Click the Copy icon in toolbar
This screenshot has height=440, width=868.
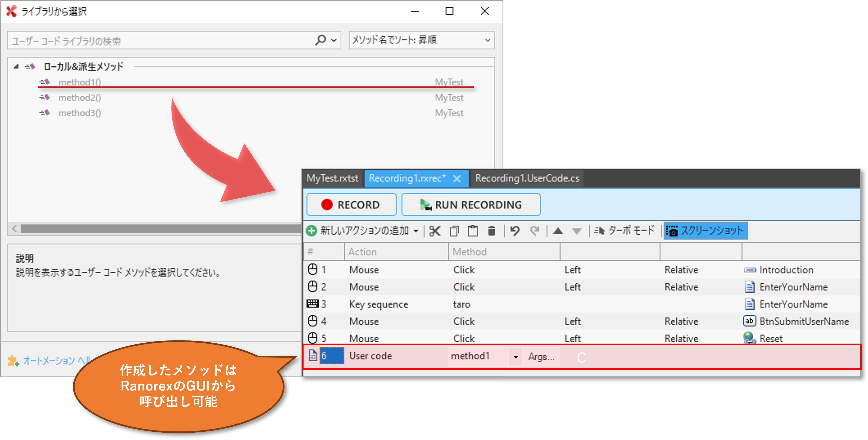[454, 231]
